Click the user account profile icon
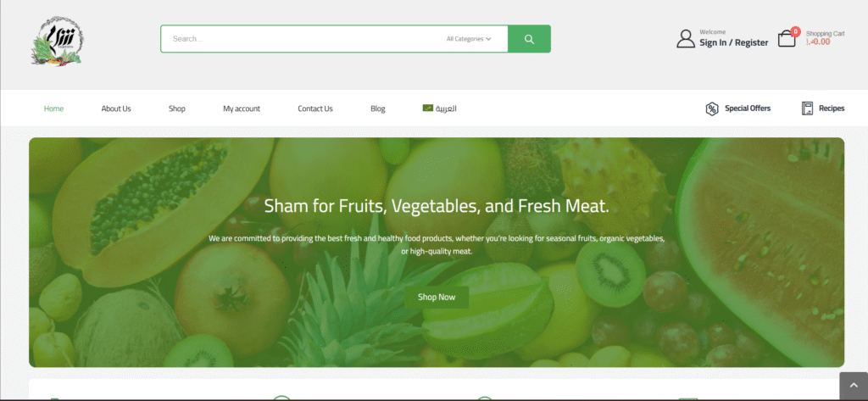 click(685, 39)
